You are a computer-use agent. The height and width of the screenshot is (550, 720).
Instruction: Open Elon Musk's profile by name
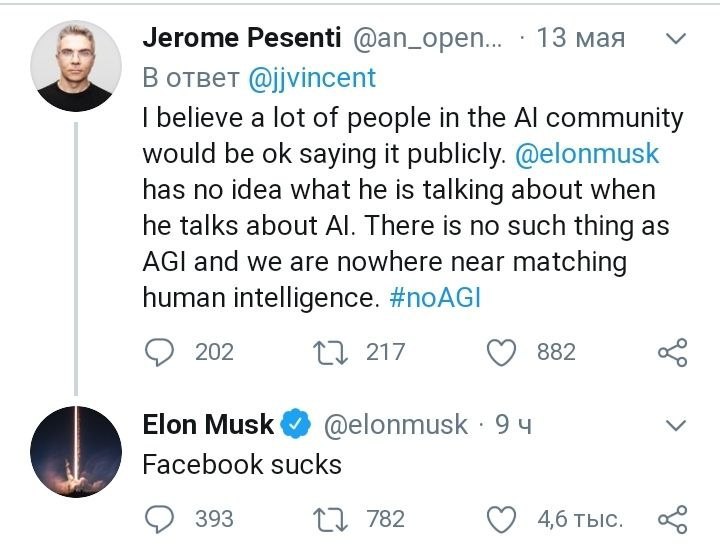[x=208, y=425]
